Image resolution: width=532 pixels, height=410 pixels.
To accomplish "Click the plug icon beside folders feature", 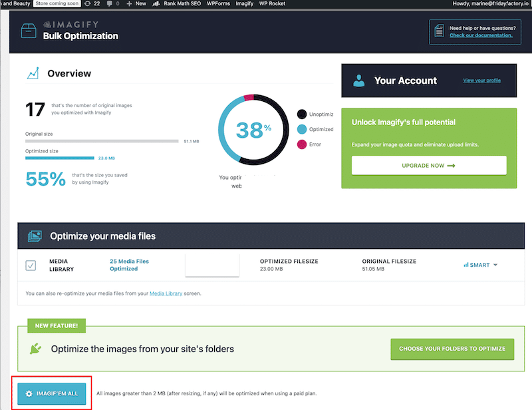I will [35, 349].
